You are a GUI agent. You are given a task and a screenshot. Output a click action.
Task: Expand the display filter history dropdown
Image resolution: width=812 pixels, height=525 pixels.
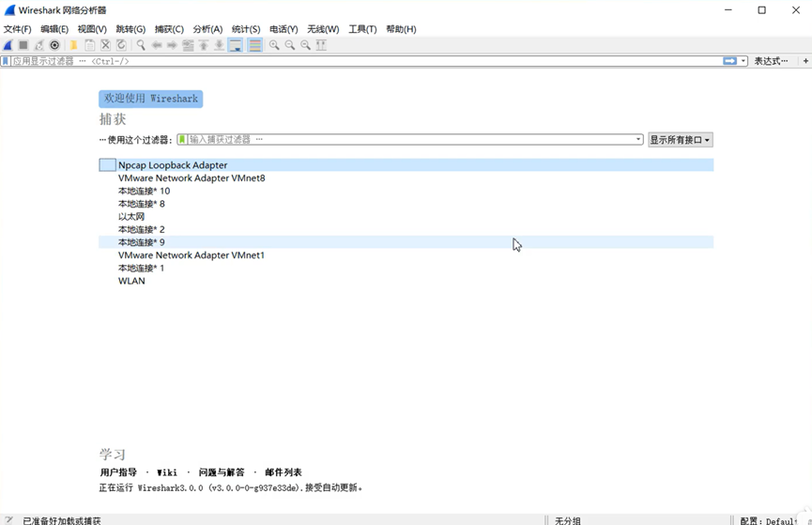743,61
